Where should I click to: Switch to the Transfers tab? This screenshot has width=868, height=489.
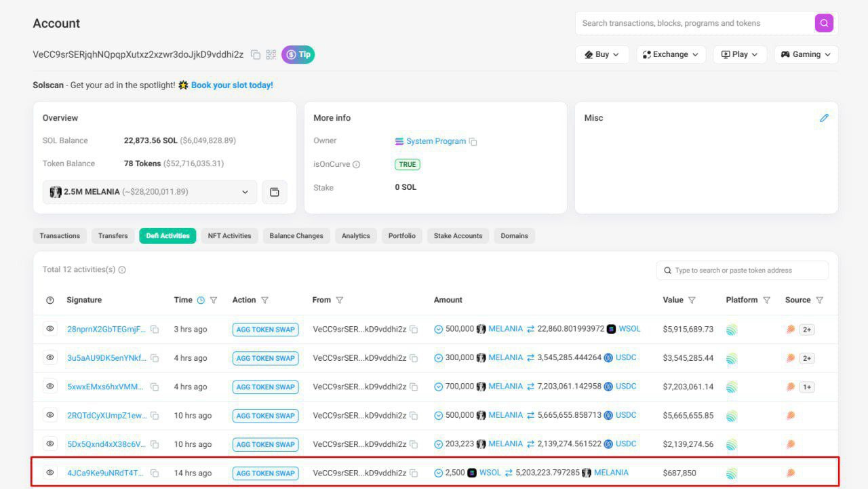click(x=113, y=236)
